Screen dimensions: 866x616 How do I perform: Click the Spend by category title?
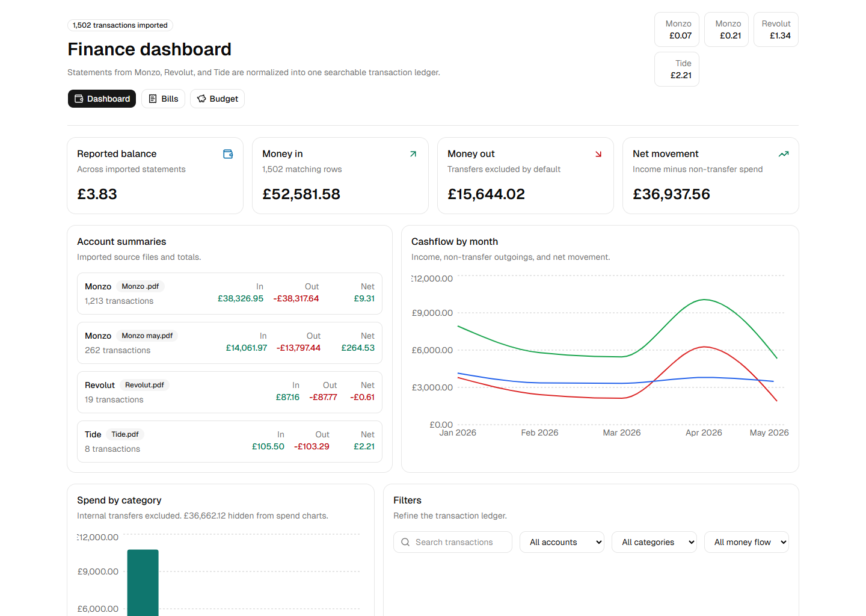click(x=119, y=500)
